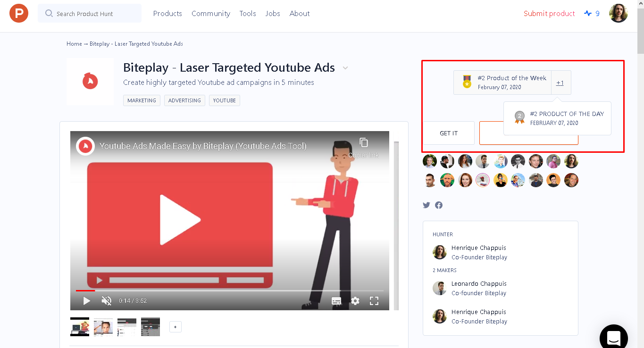This screenshot has width=644, height=348.
Task: Select the fourth gallery thumbnail
Action: pyautogui.click(x=151, y=327)
